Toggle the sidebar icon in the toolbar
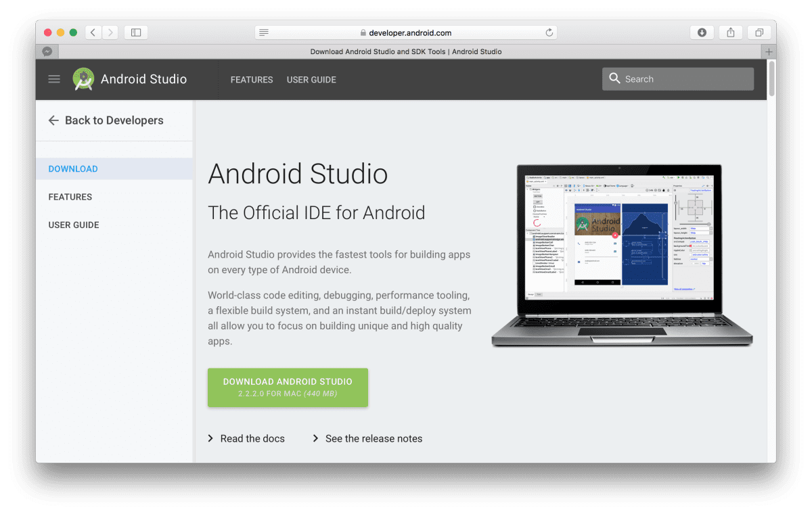812x514 pixels. (135, 32)
